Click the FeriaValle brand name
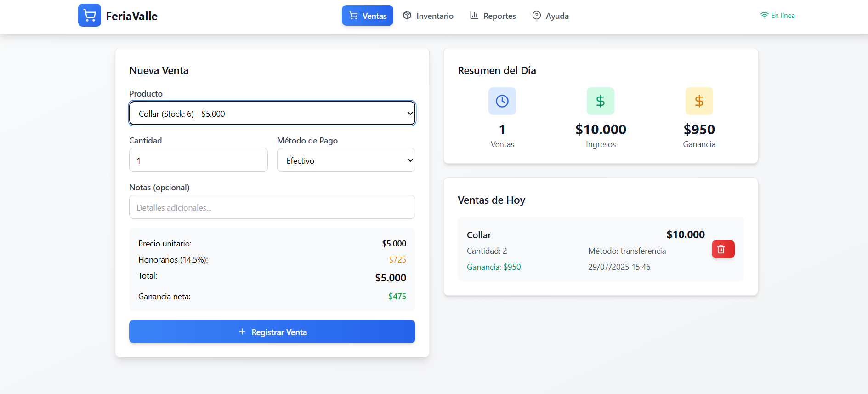This screenshot has width=868, height=394. pos(131,16)
